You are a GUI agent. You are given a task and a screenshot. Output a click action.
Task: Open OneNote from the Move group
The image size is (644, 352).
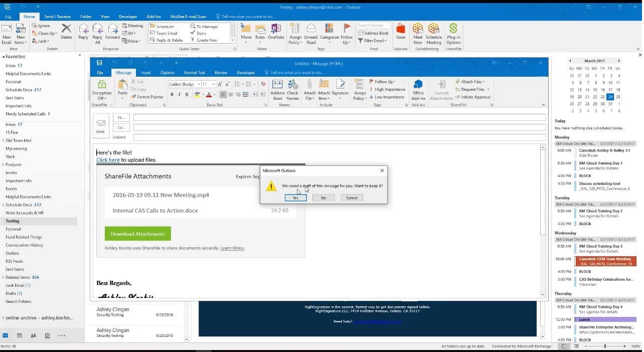[276, 31]
